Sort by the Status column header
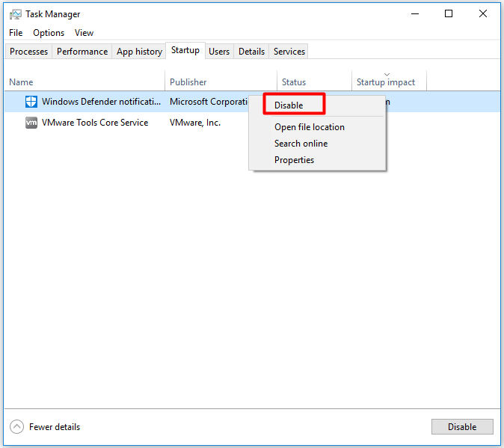The height and width of the screenshot is (448, 504). (314, 82)
